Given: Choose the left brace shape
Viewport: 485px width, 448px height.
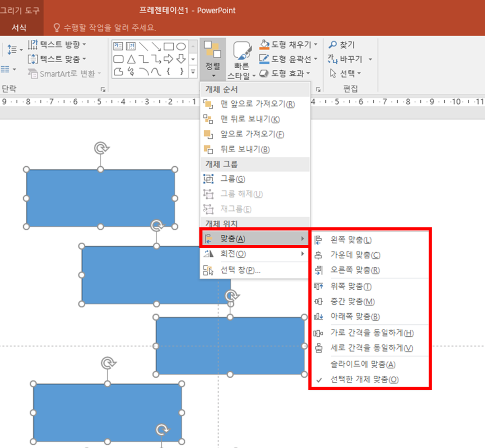Looking at the screenshot, I should 169,72.
